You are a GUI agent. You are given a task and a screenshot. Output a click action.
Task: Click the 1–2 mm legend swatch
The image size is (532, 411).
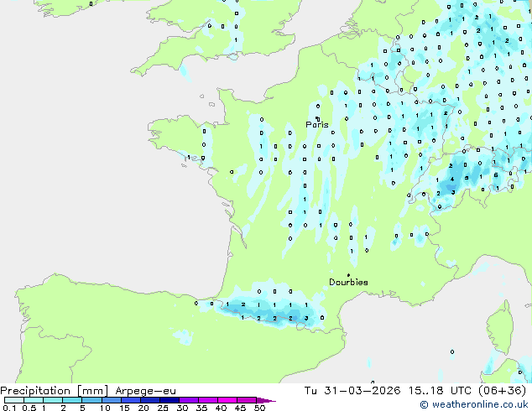point(53,400)
